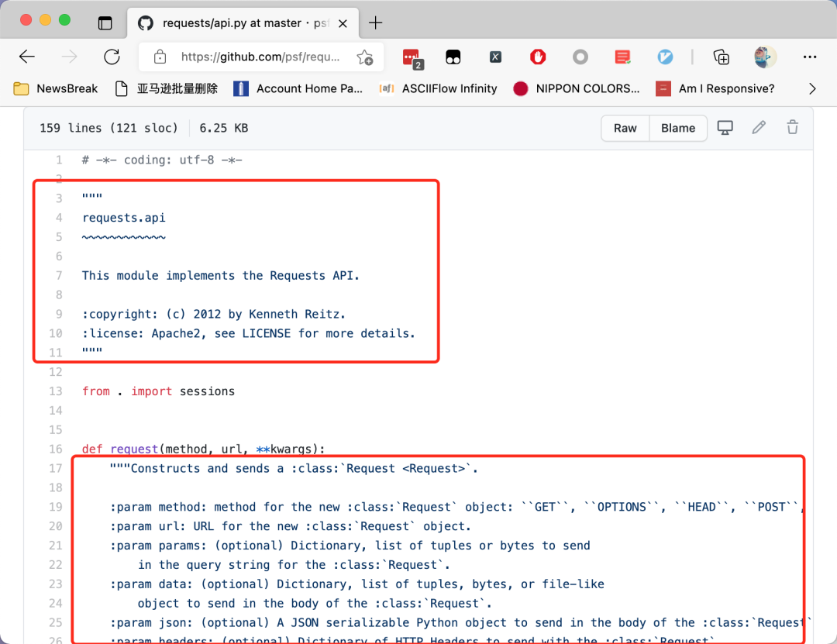This screenshot has height=644, width=837.
Task: Click line number 16
Action: (56, 449)
